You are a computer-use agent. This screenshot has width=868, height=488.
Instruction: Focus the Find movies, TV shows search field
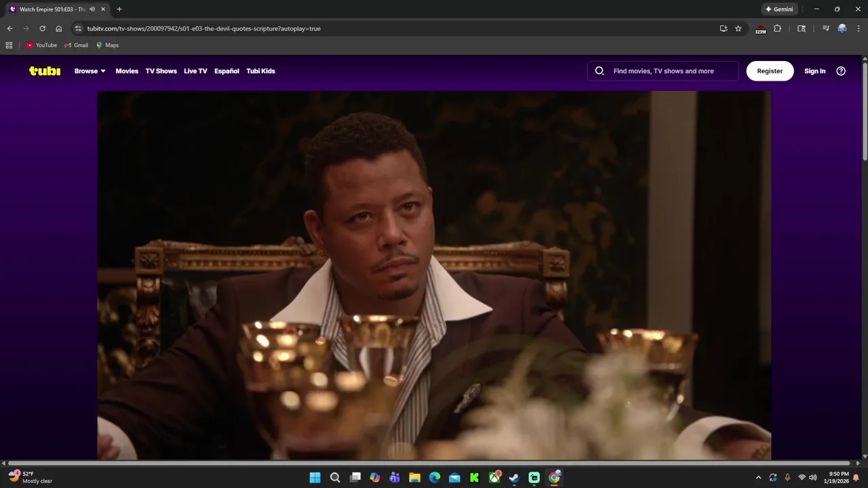click(x=663, y=70)
